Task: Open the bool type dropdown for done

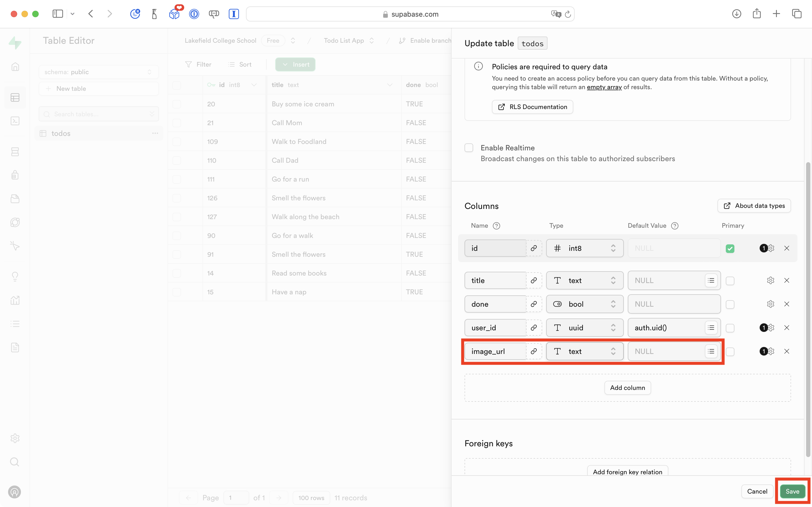Action: [584, 304]
